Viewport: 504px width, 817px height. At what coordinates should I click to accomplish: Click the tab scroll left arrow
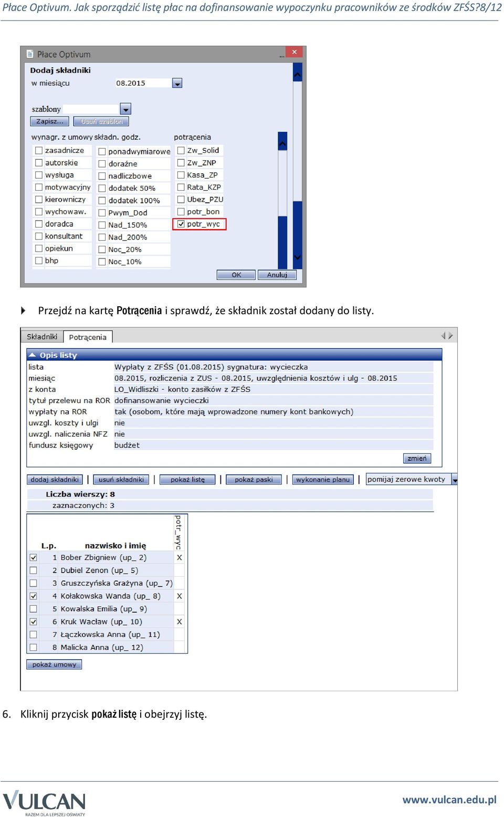pos(443,336)
